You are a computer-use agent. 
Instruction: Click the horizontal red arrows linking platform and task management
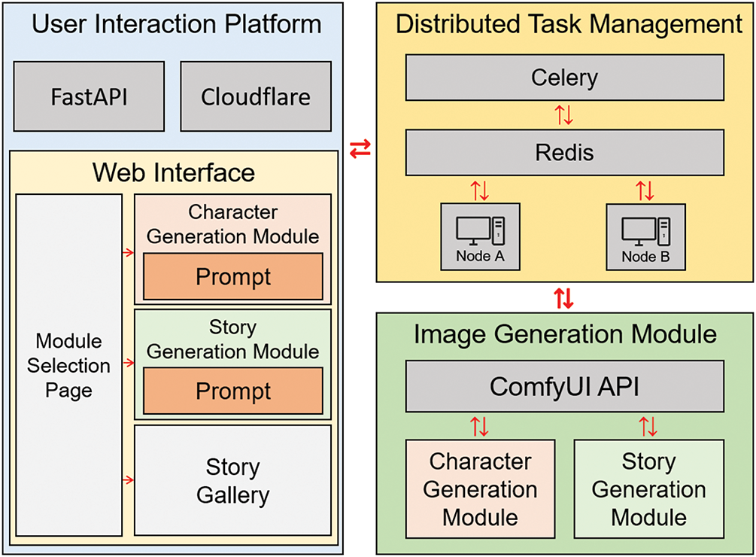[360, 151]
